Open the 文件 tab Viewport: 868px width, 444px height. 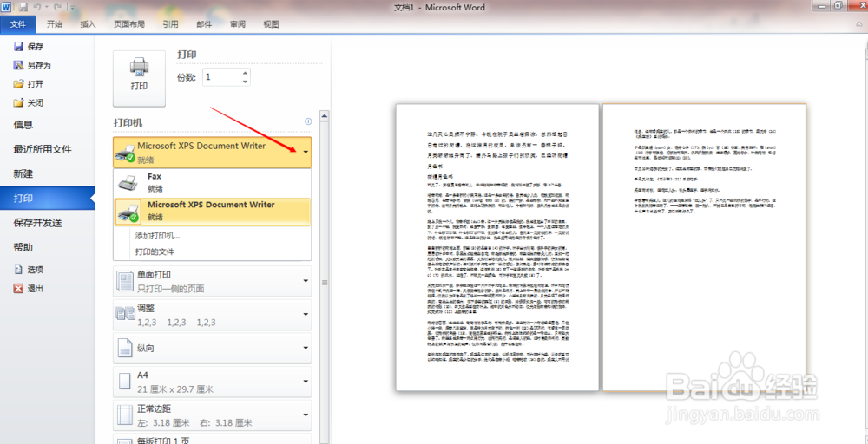click(18, 24)
